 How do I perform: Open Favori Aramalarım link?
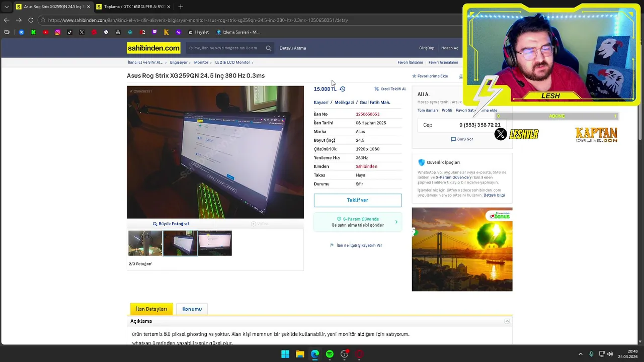443,62
